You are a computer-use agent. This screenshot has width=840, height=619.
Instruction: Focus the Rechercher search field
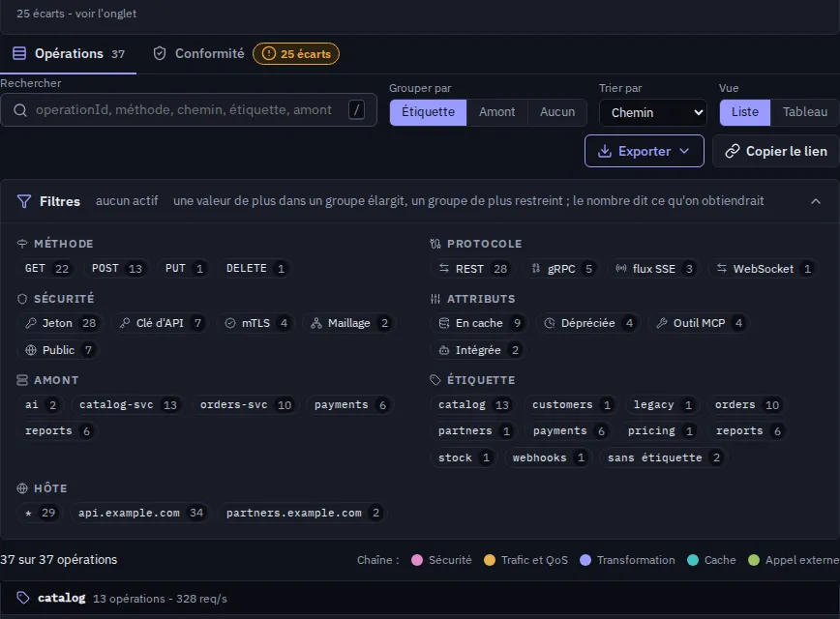click(x=189, y=110)
